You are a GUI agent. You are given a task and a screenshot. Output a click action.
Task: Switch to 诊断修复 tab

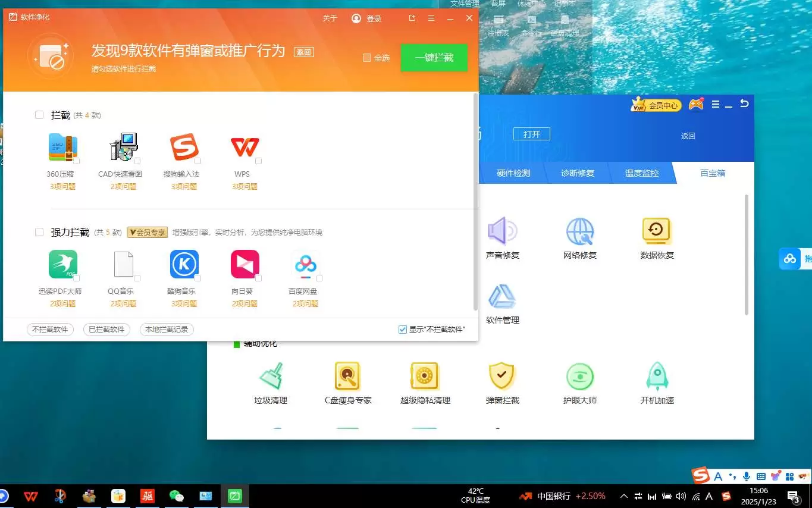(x=578, y=173)
